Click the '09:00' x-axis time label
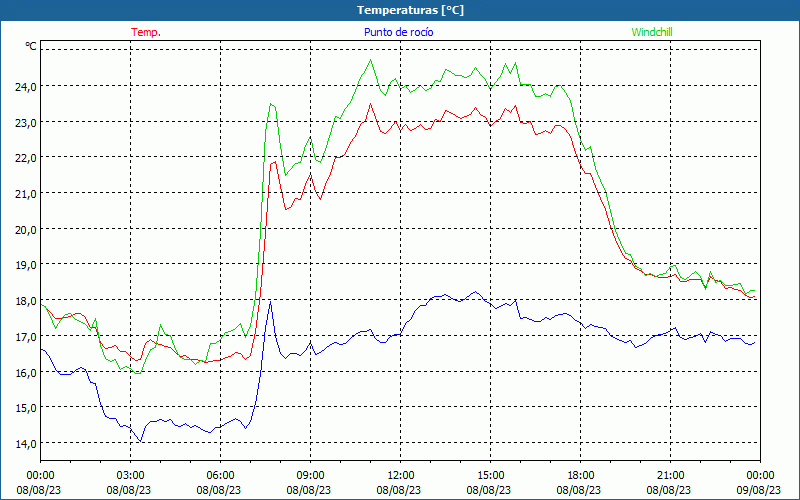The width and height of the screenshot is (800, 500). click(x=310, y=476)
